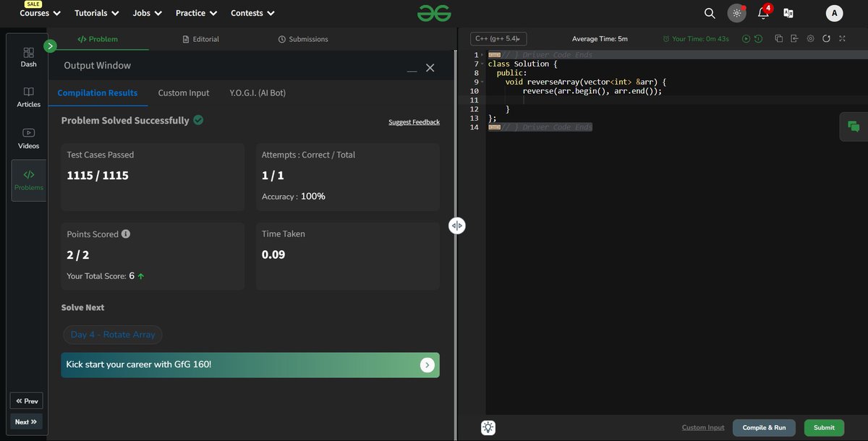The width and height of the screenshot is (868, 441).
Task: Open the C++ language selector
Action: [x=498, y=39]
